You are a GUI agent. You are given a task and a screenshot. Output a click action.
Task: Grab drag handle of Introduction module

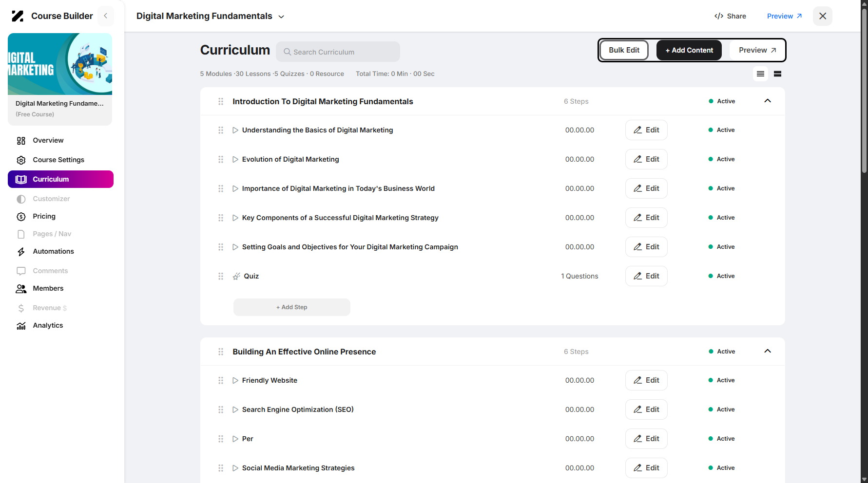pyautogui.click(x=221, y=101)
